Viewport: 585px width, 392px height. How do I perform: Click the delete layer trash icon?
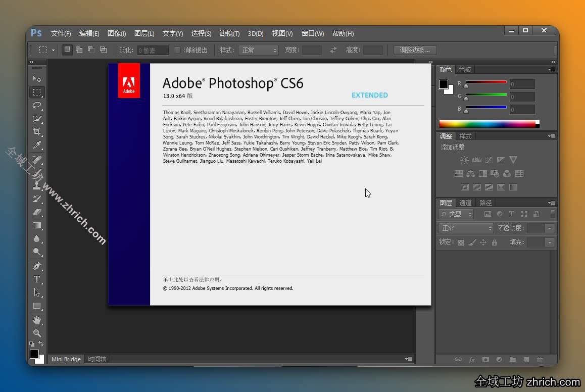[540, 360]
